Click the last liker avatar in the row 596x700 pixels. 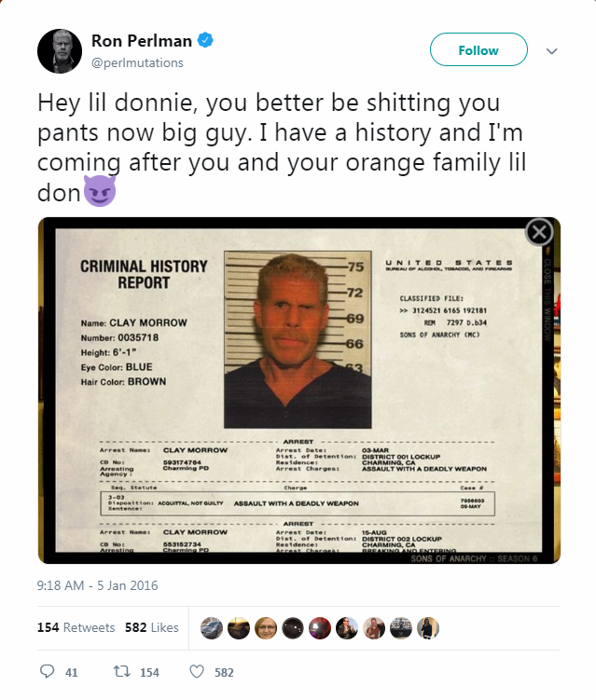428,627
